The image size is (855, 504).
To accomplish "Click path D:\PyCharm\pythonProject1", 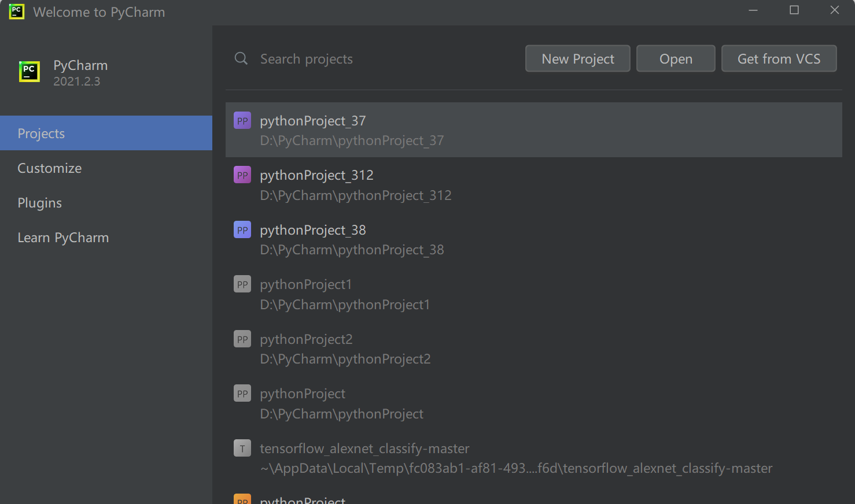I will coord(345,305).
